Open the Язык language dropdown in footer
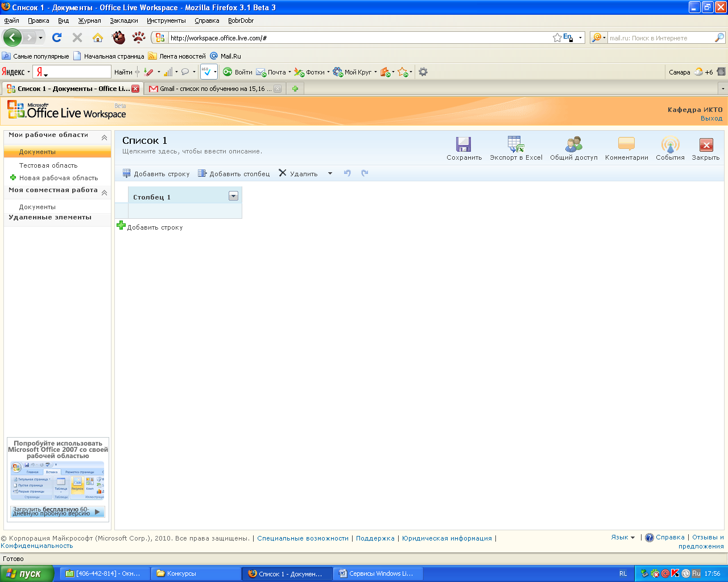The height and width of the screenshot is (582, 728). click(x=623, y=537)
